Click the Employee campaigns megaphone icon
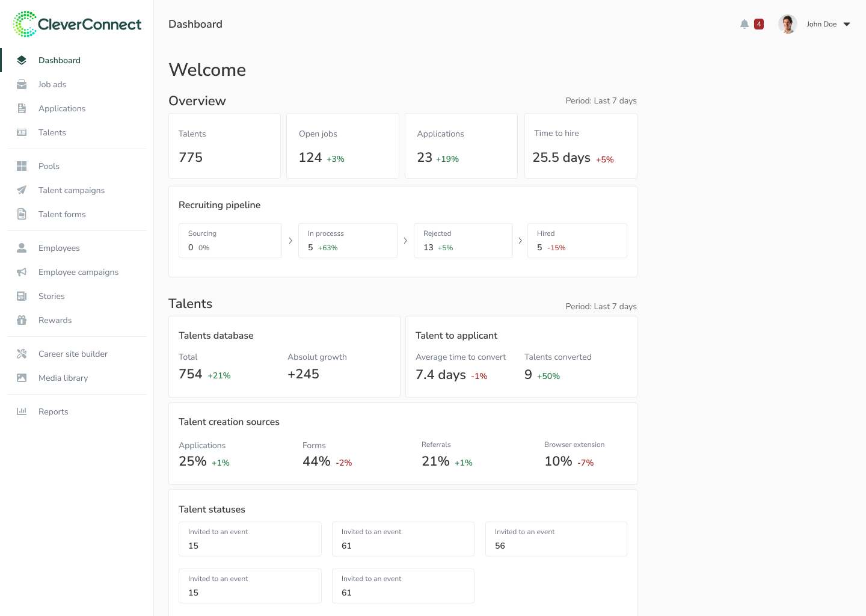The image size is (866, 616). [22, 272]
